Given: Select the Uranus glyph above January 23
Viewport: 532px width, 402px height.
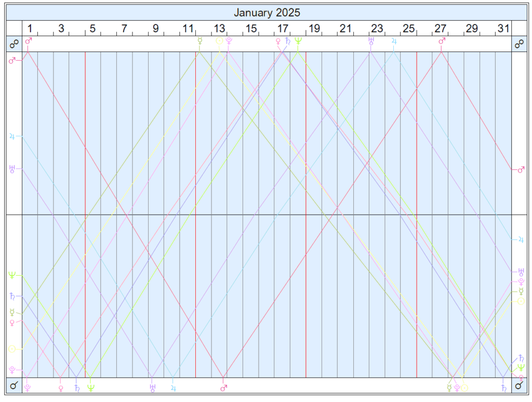Looking at the screenshot, I should [x=370, y=40].
